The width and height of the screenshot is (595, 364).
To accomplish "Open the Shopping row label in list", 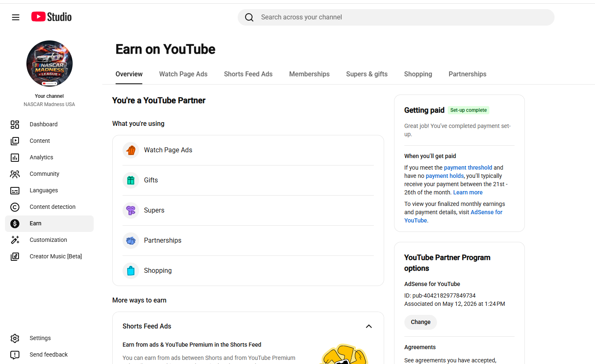I will (158, 271).
